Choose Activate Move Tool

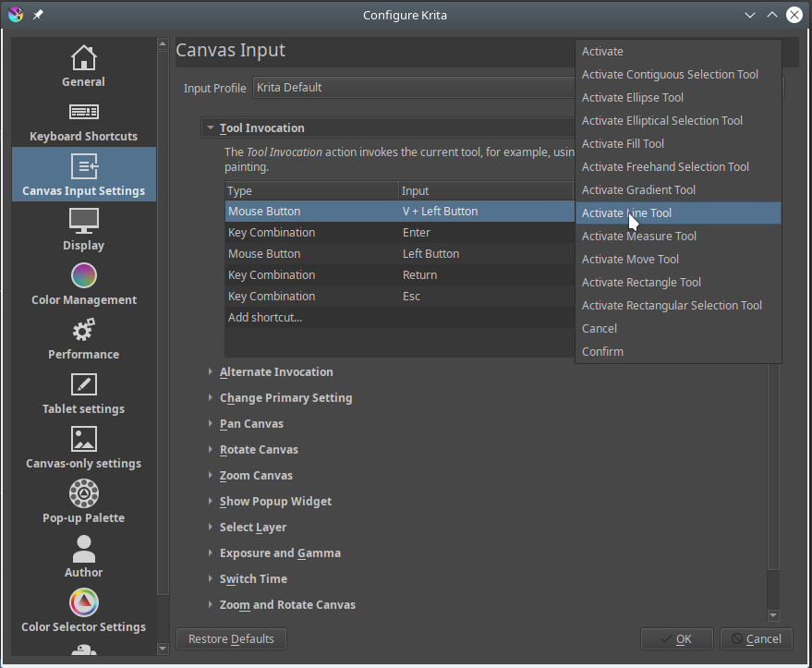(x=678, y=259)
